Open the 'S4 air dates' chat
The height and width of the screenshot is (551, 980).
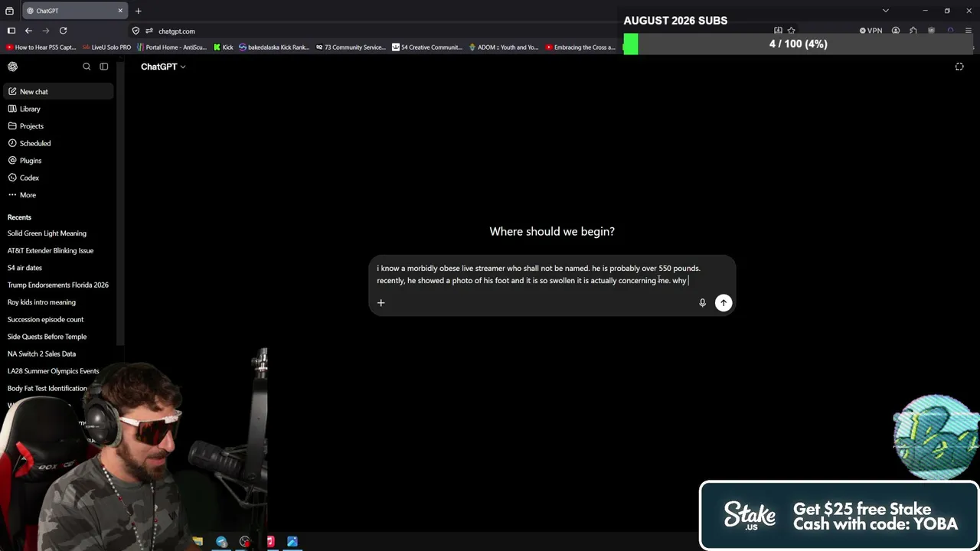(58, 268)
